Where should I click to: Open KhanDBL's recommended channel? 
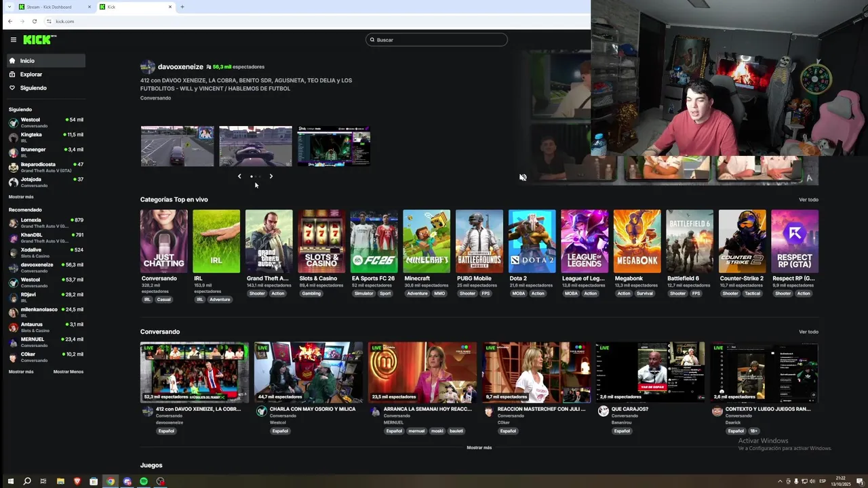point(46,237)
